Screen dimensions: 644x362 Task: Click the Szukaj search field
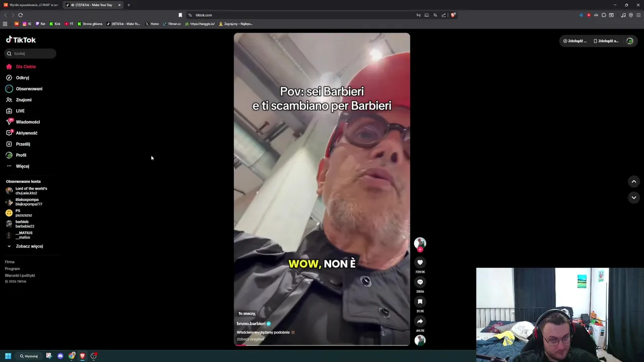pyautogui.click(x=30, y=53)
